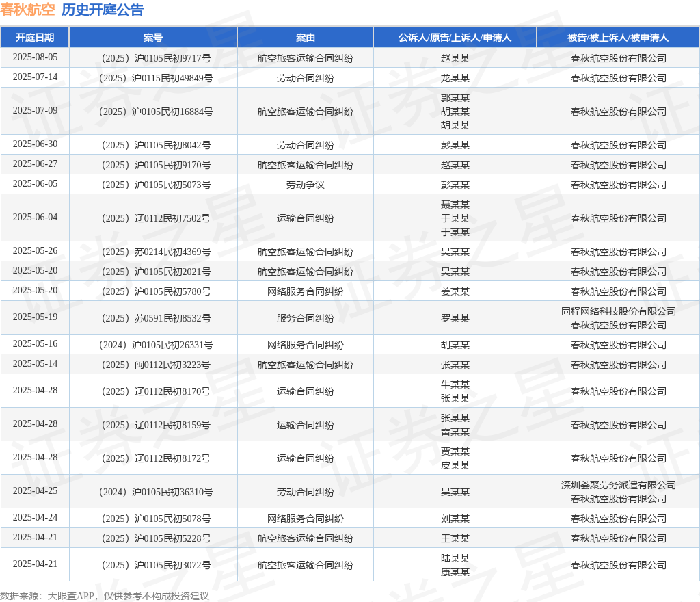The height and width of the screenshot is (602, 700).
Task: Click plaintiff name 贾某某
Action: (x=455, y=451)
